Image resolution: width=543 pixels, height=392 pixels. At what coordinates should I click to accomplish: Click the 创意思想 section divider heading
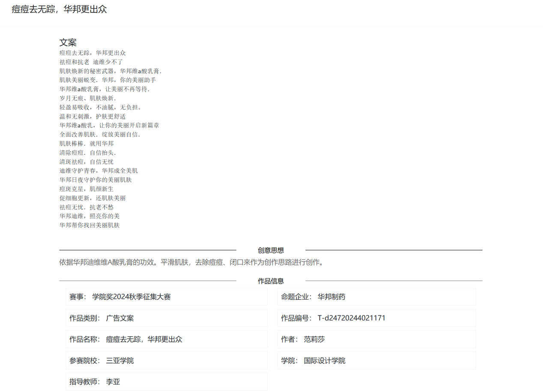pyautogui.click(x=271, y=251)
